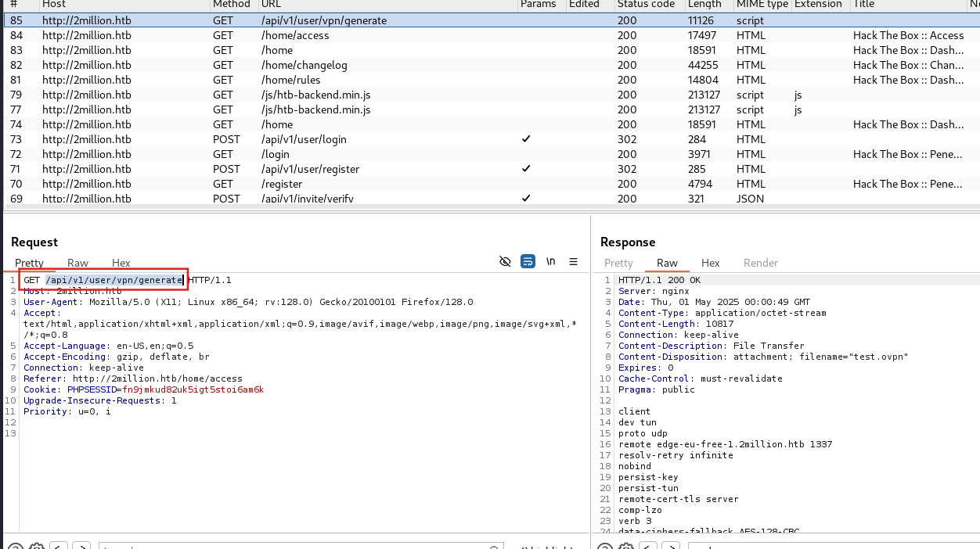This screenshot has height=549, width=980.
Task: Click the 'resolv-retry infinite' response line
Action: click(676, 455)
